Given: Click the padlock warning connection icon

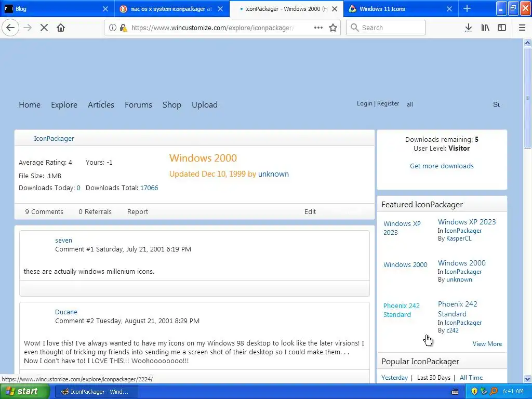Looking at the screenshot, I should click(x=124, y=28).
